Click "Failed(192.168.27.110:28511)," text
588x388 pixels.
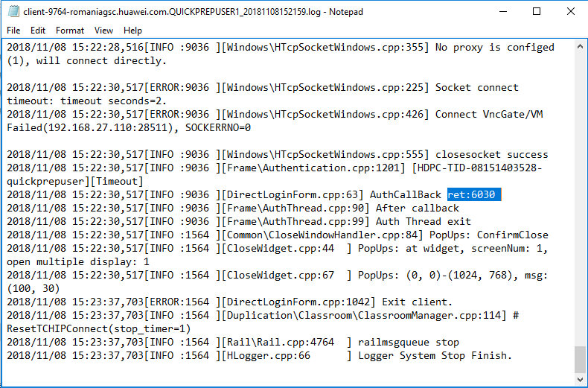pos(92,128)
